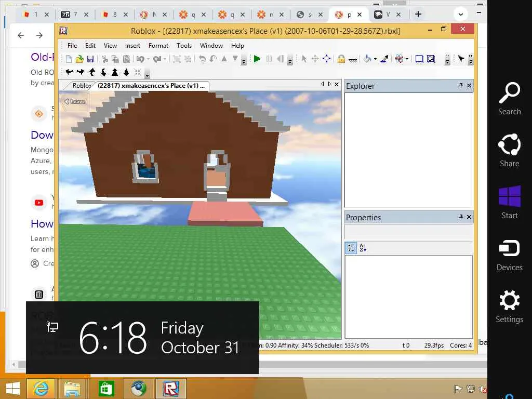The image size is (532, 399).
Task: Open the Devices charm
Action: click(509, 255)
